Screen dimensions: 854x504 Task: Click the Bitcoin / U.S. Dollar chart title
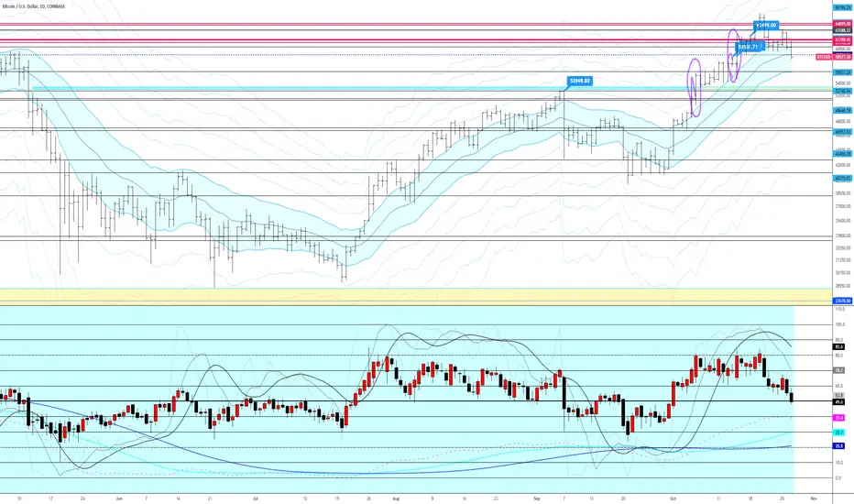tap(33, 6)
